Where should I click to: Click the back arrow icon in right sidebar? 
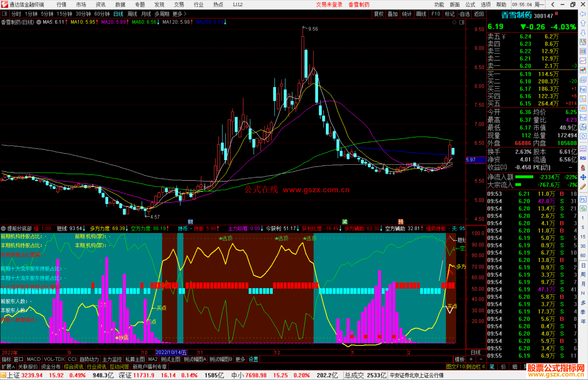click(583, 14)
